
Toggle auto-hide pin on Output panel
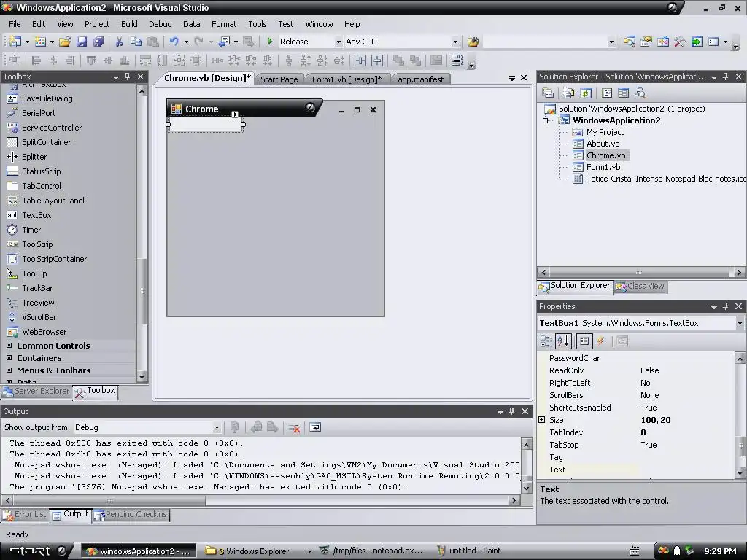point(511,411)
